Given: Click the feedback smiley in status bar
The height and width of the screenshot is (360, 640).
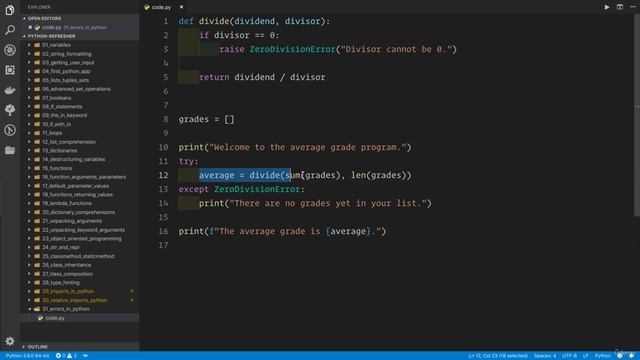Looking at the screenshot, I should (x=620, y=356).
